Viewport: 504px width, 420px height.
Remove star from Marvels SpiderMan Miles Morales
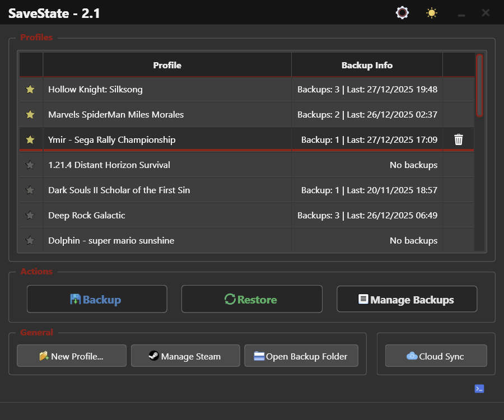(30, 115)
